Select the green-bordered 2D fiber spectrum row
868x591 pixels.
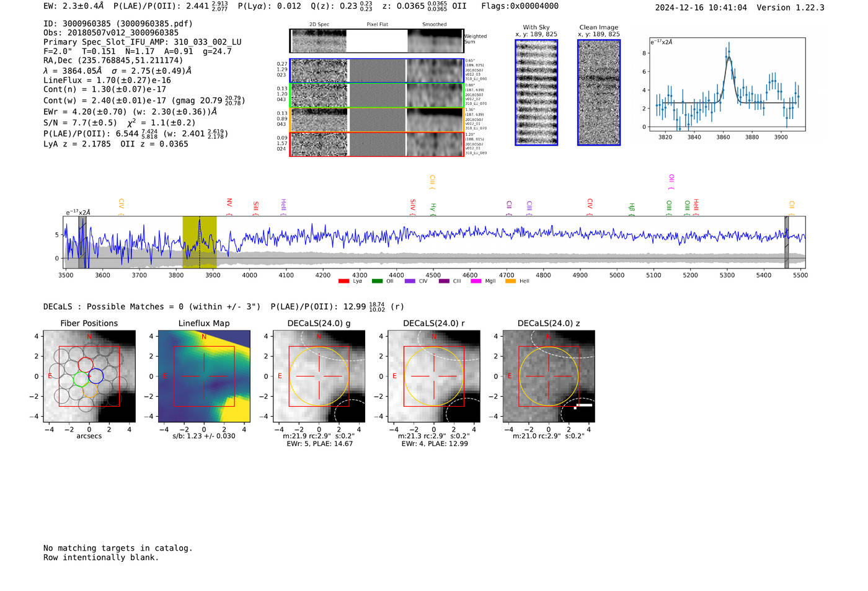tap(377, 96)
